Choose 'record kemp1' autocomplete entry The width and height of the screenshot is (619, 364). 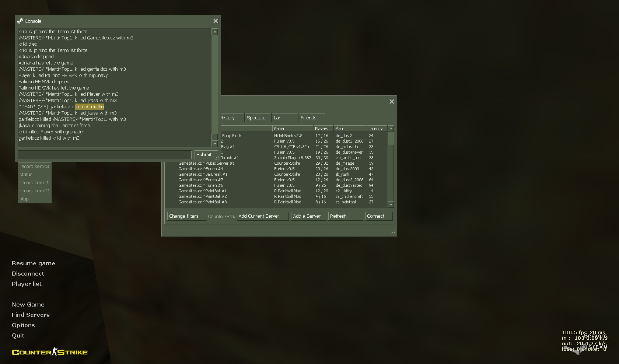[34, 183]
